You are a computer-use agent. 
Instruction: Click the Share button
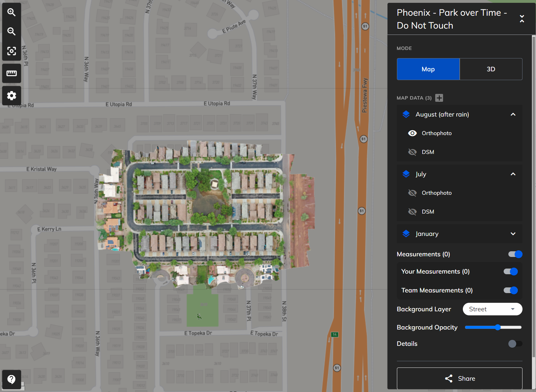(459, 378)
